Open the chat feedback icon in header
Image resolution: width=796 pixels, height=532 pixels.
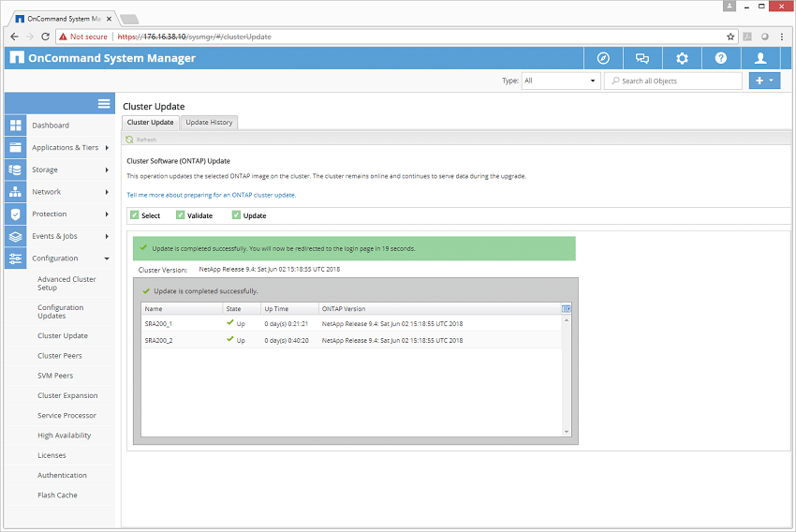pyautogui.click(x=642, y=58)
